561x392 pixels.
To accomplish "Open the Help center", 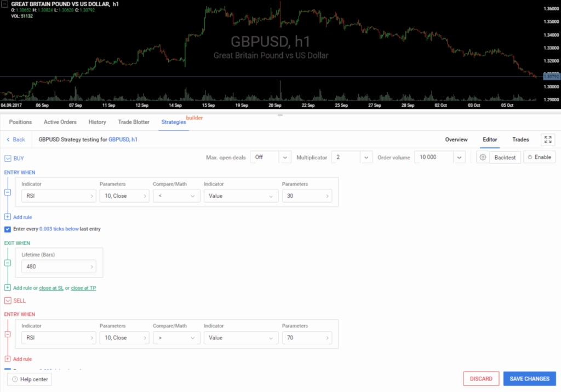I will point(28,379).
